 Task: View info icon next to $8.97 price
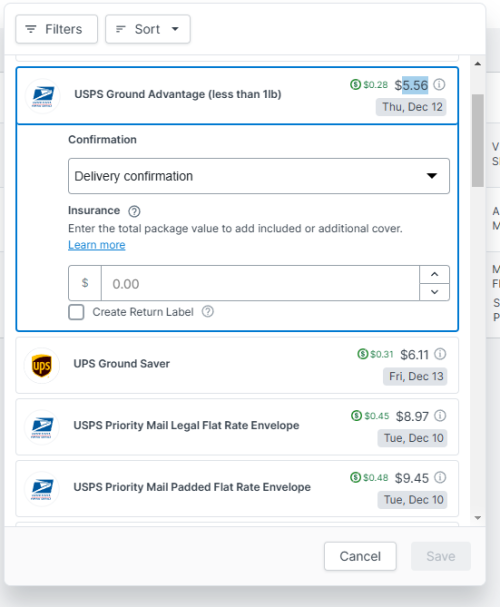[440, 416]
